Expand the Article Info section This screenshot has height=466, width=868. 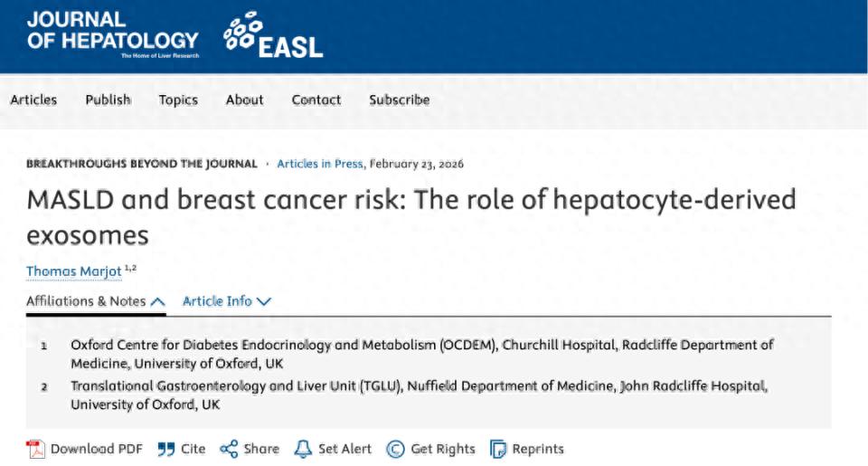pyautogui.click(x=226, y=301)
